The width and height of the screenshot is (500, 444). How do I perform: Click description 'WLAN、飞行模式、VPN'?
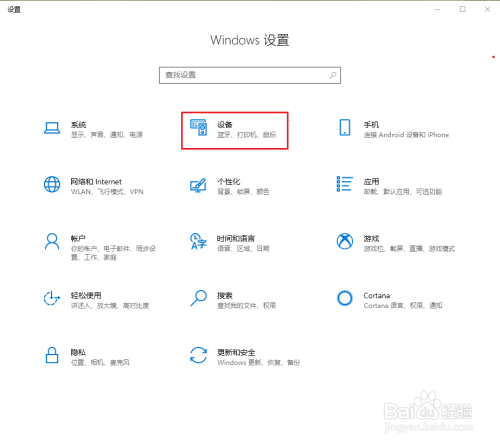(107, 192)
